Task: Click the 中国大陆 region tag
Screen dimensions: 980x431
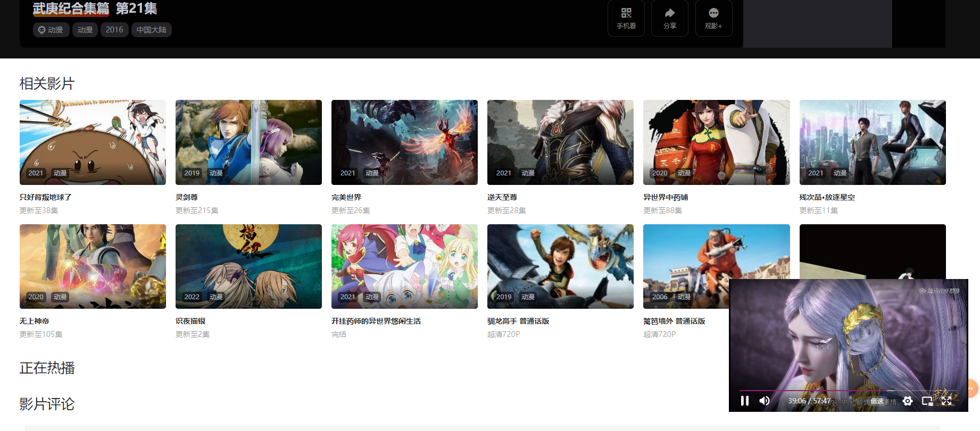Action: [151, 30]
